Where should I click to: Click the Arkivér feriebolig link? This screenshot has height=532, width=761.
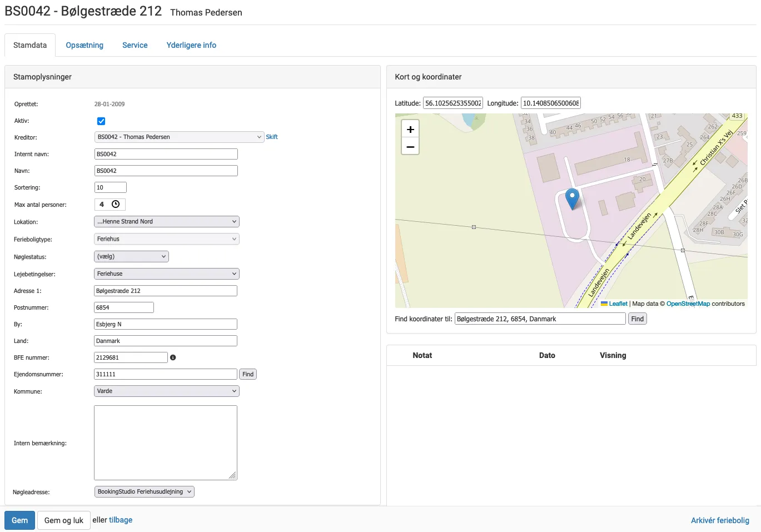coord(720,520)
